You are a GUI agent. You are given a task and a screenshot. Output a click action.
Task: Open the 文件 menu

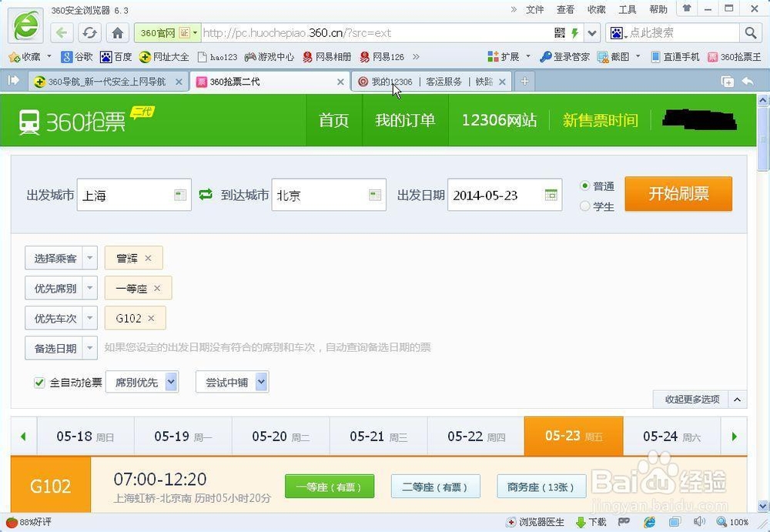535,9
